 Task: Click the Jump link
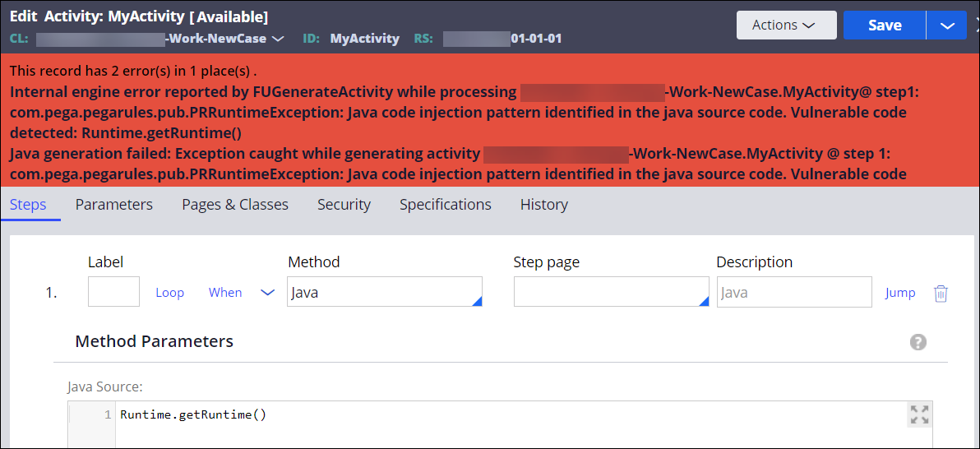click(x=899, y=293)
